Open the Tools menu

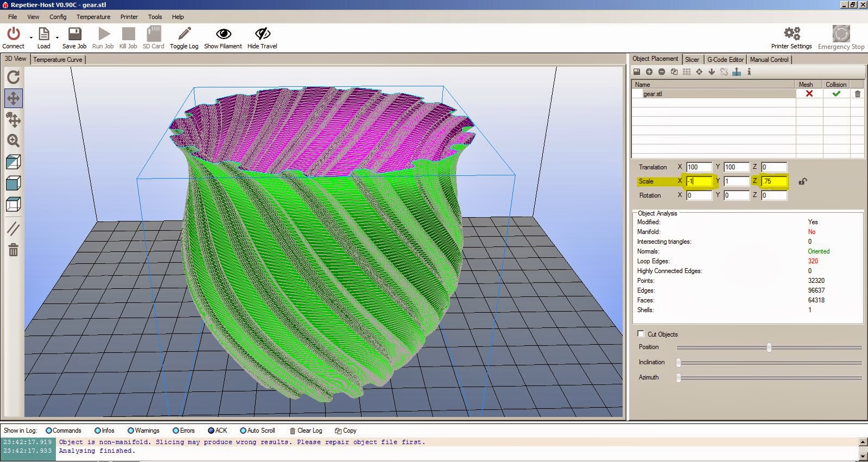(x=155, y=17)
